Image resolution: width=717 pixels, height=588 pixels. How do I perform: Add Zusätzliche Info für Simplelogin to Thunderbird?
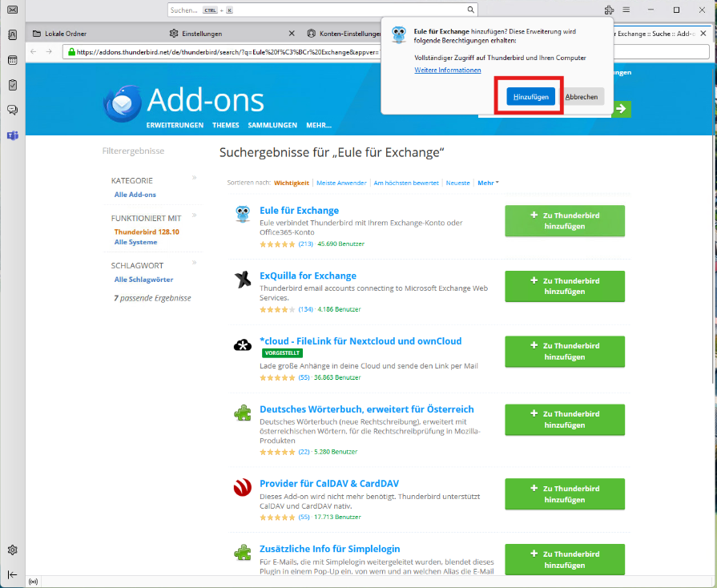click(565, 559)
